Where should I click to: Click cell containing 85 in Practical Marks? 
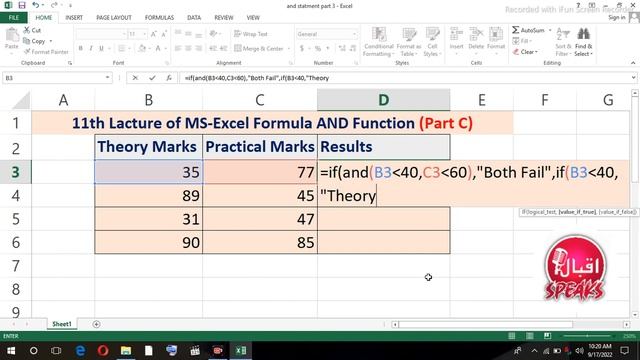point(260,242)
